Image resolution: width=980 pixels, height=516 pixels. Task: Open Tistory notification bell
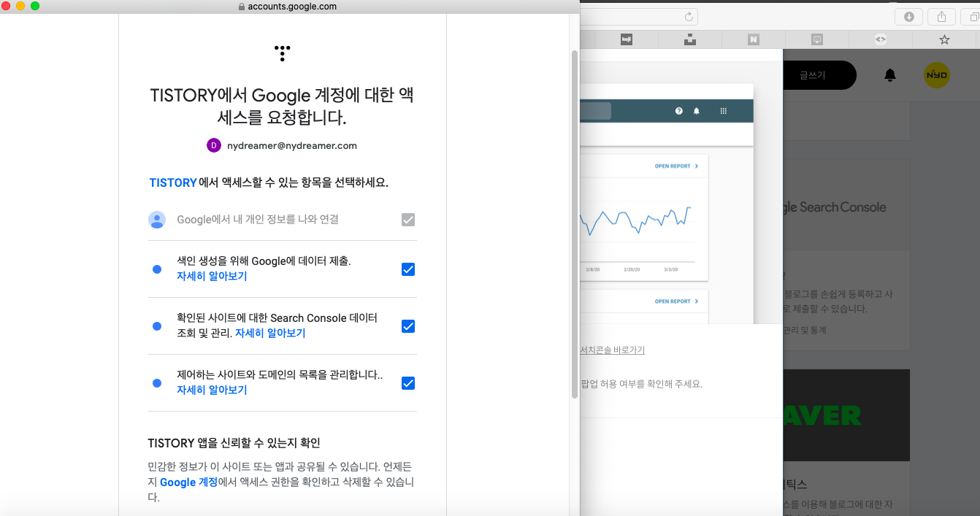890,75
